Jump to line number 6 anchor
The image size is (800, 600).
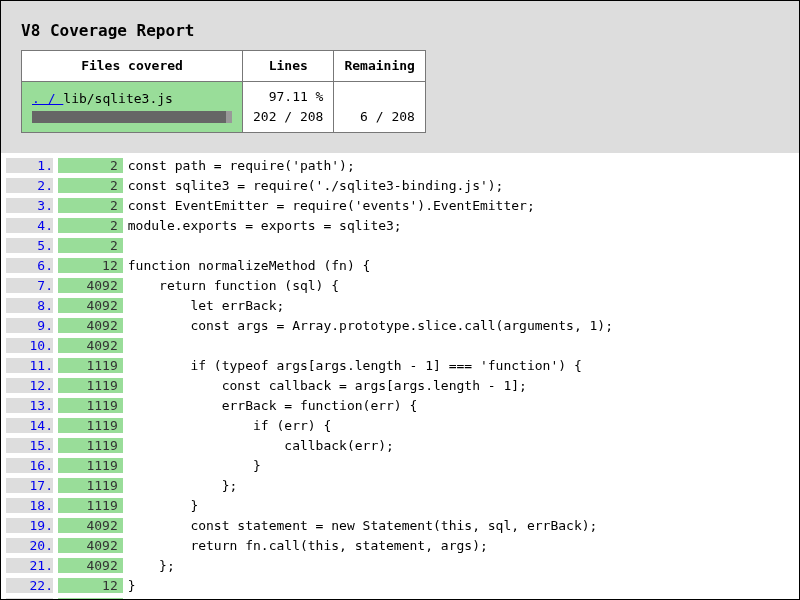(x=45, y=266)
